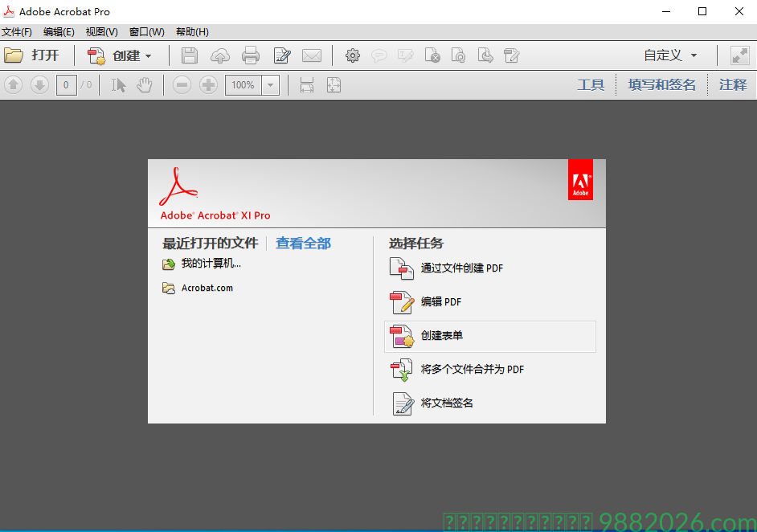
Task: Open the 文件(F) menu
Action: [18, 31]
